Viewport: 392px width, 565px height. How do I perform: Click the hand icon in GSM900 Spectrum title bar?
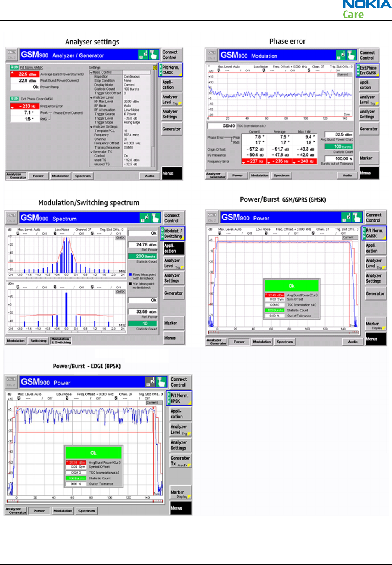coord(155,218)
